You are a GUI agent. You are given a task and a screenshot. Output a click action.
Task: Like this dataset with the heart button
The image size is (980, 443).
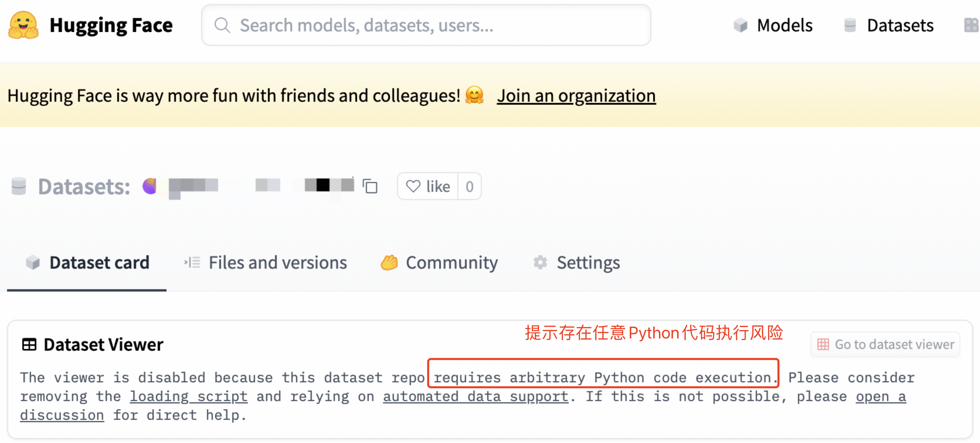(428, 186)
